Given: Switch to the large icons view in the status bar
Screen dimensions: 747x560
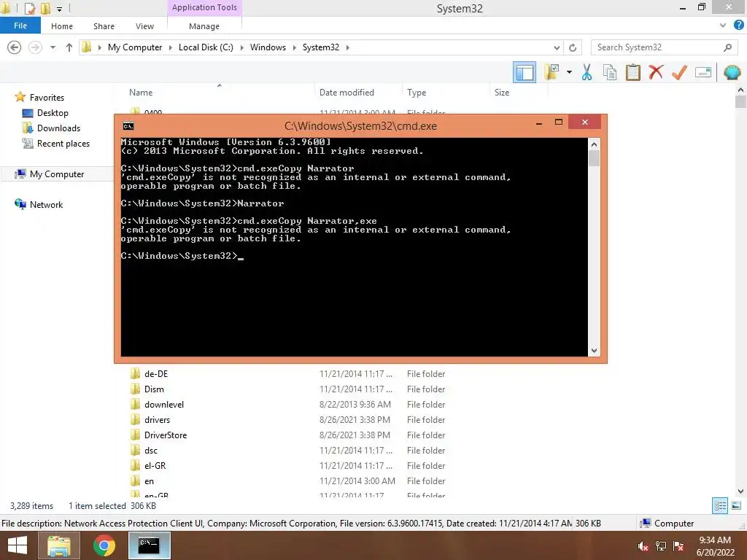Looking at the screenshot, I should (736, 506).
